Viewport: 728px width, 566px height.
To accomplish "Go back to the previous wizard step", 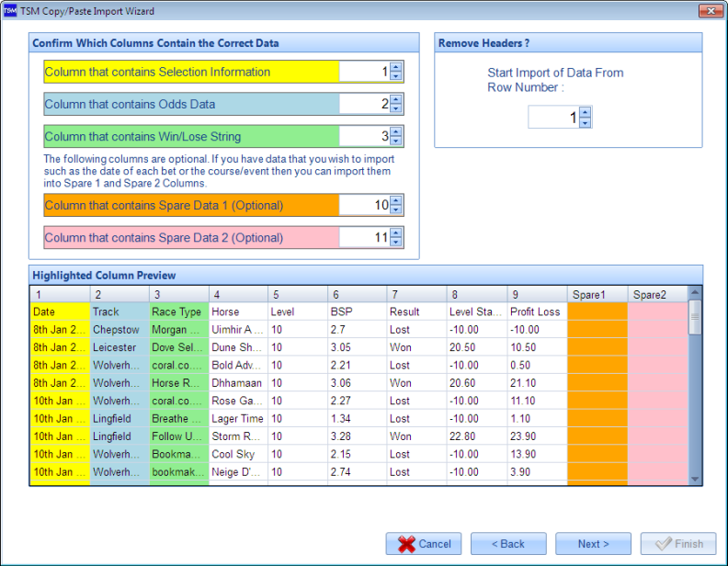I will tap(508, 544).
